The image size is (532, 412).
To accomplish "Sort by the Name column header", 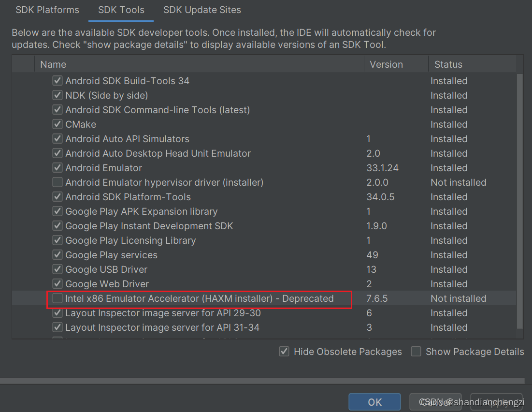I will click(x=199, y=64).
